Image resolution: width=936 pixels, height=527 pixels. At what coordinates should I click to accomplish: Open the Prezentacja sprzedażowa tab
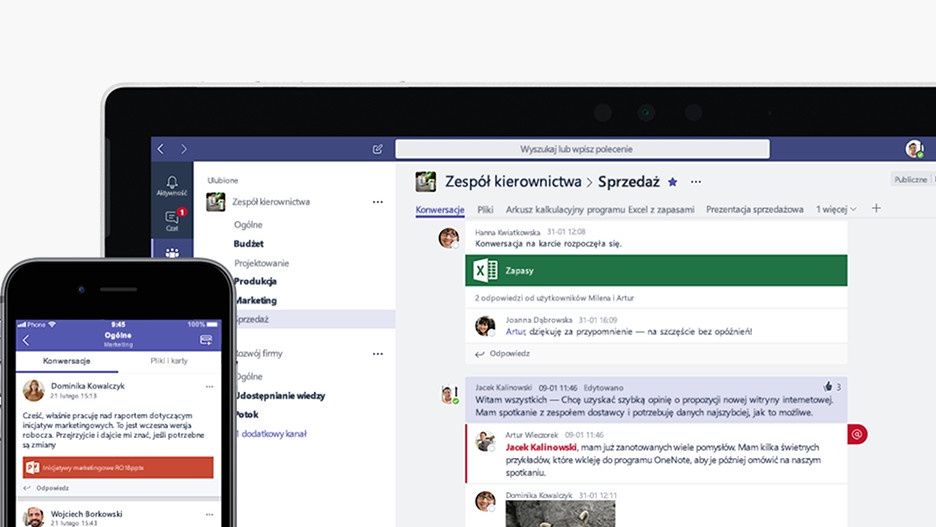[x=755, y=209]
